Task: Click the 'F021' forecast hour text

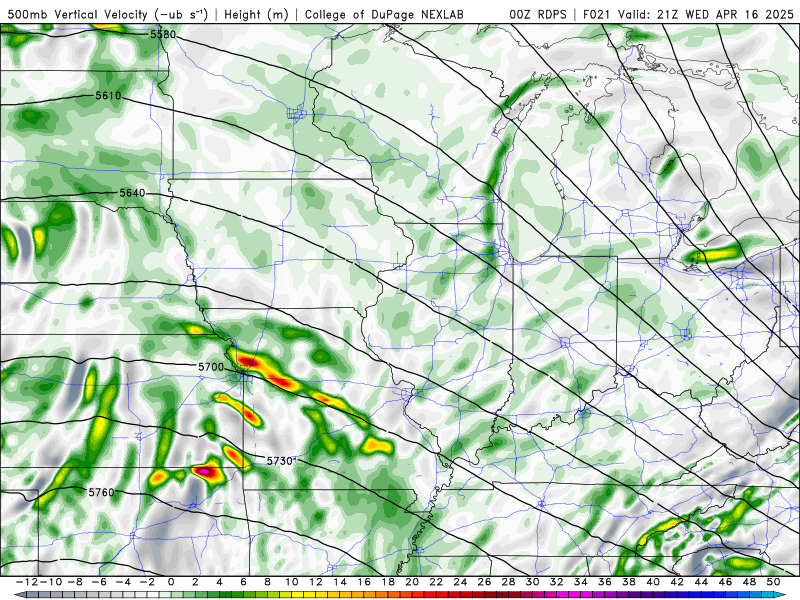Action: tap(597, 14)
